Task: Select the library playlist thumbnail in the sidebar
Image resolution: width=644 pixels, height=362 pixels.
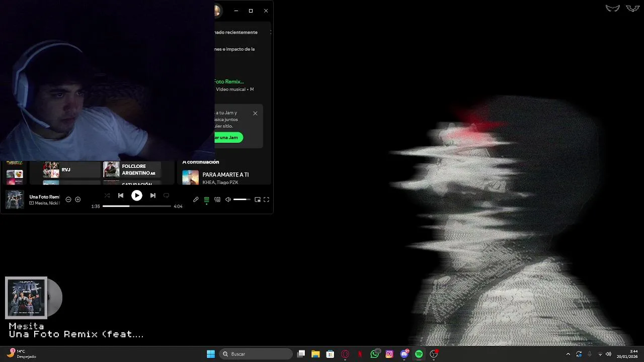Action: [15, 177]
